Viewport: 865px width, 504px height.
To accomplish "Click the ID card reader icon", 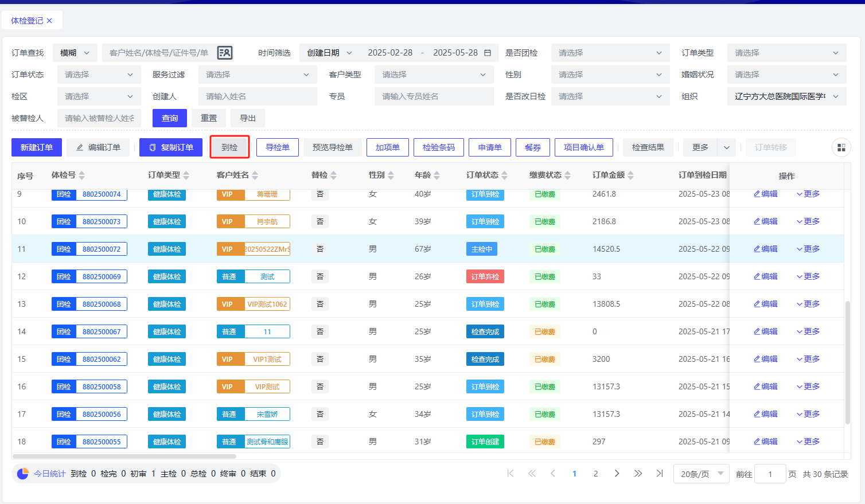I will (x=225, y=53).
